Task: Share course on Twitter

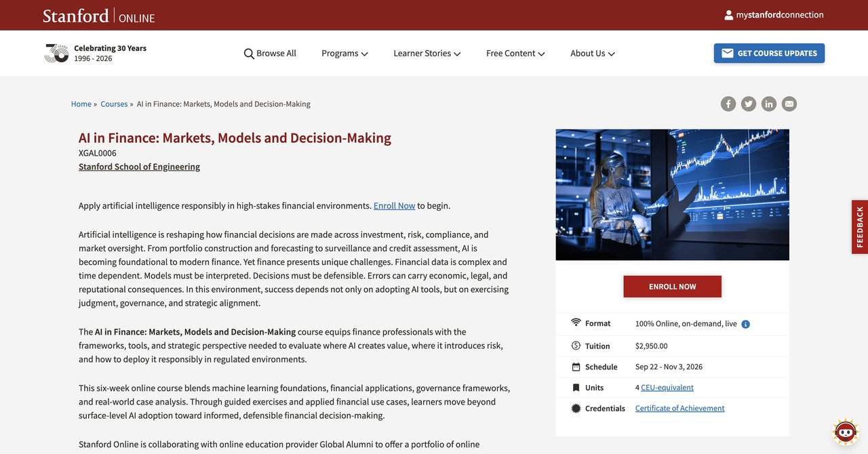Action: coord(749,104)
